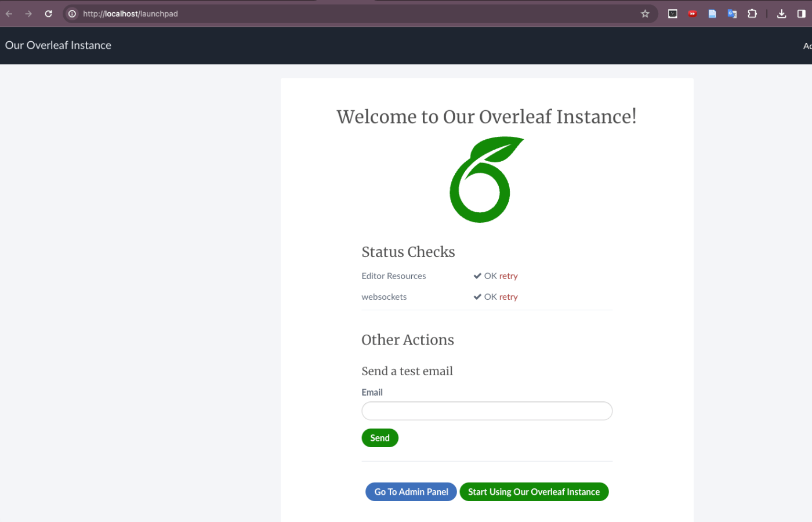Open the red extension icon in toolbar
The height and width of the screenshot is (522, 812).
pos(693,14)
